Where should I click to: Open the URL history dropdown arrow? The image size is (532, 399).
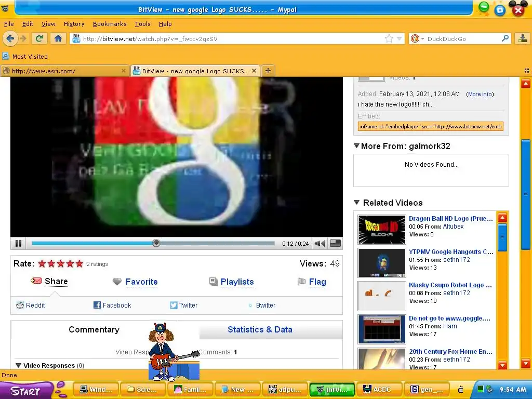pos(400,38)
